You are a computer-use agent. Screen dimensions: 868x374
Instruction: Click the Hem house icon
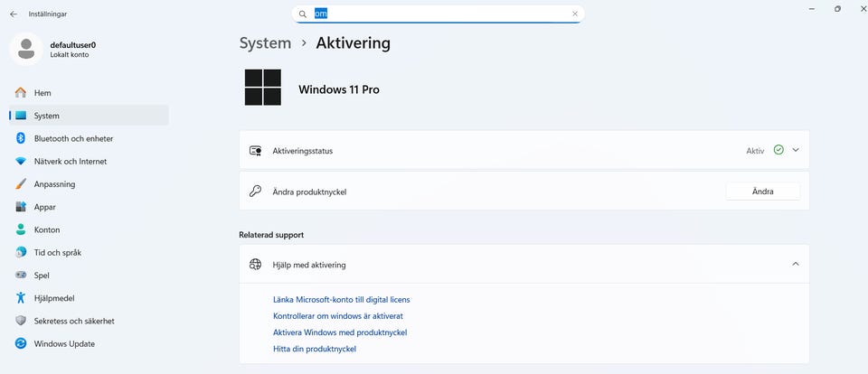[x=21, y=92]
